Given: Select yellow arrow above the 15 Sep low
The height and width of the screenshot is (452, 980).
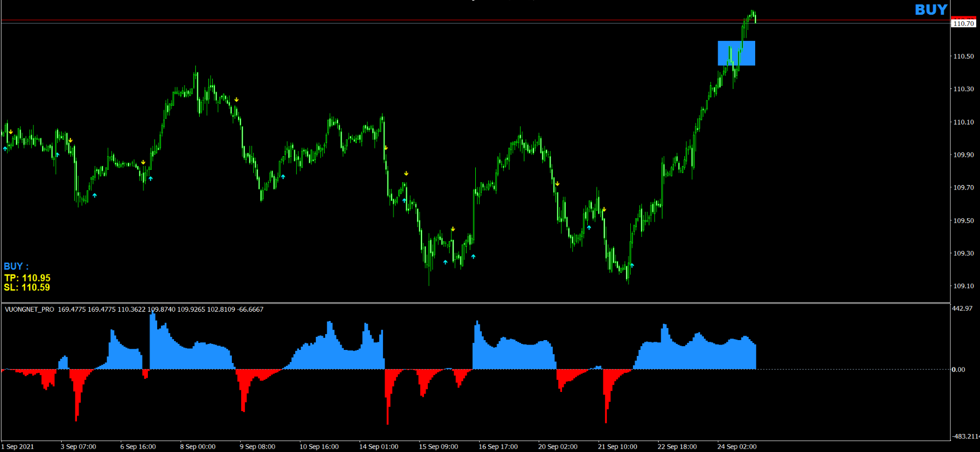Looking at the screenshot, I should click(x=453, y=229).
